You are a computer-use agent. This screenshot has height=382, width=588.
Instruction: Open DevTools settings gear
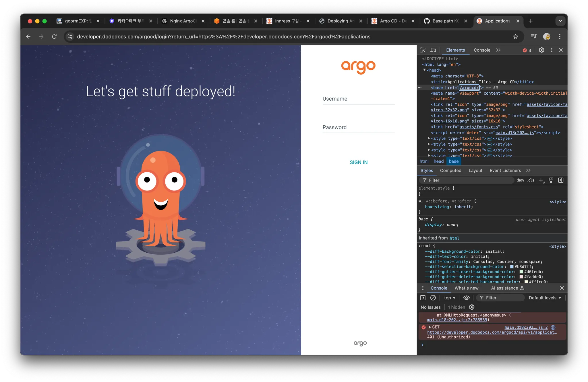[541, 50]
